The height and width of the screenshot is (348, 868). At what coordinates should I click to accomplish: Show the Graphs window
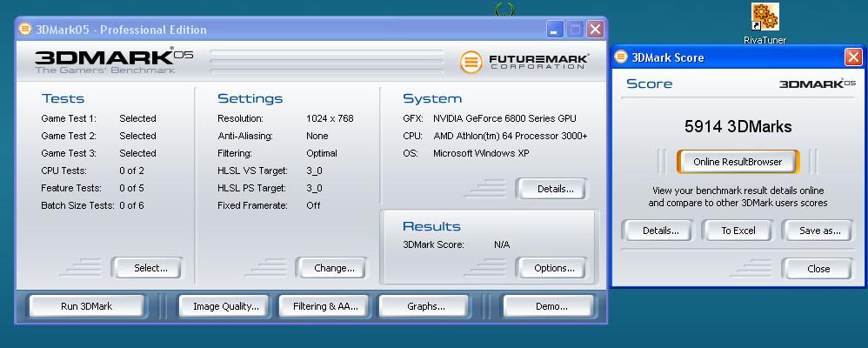(x=425, y=306)
